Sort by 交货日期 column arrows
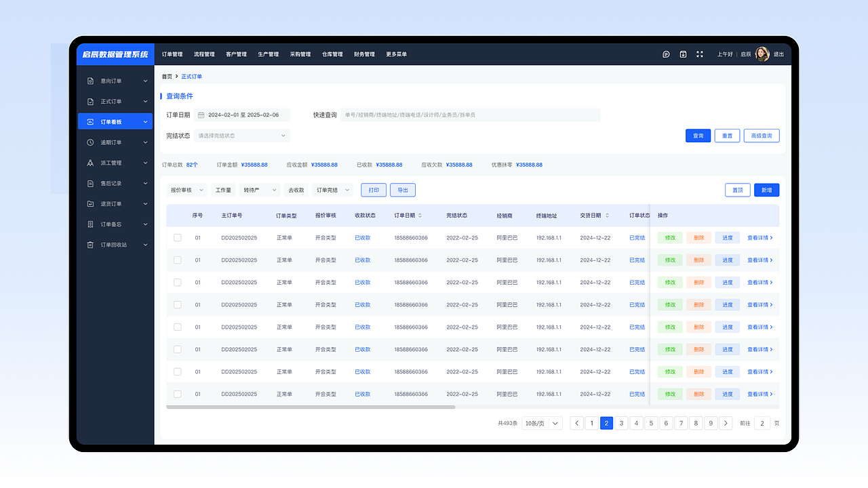The height and width of the screenshot is (488, 868). pyautogui.click(x=606, y=216)
